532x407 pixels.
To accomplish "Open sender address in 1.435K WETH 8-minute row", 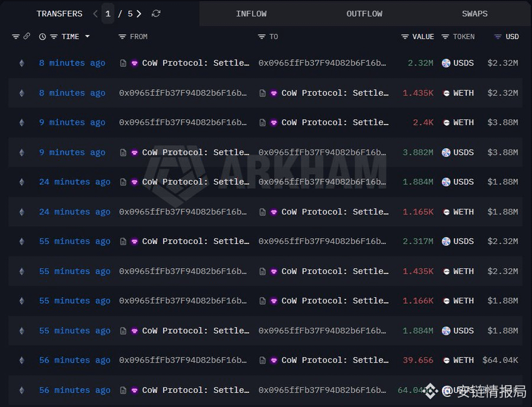I will 183,93.
